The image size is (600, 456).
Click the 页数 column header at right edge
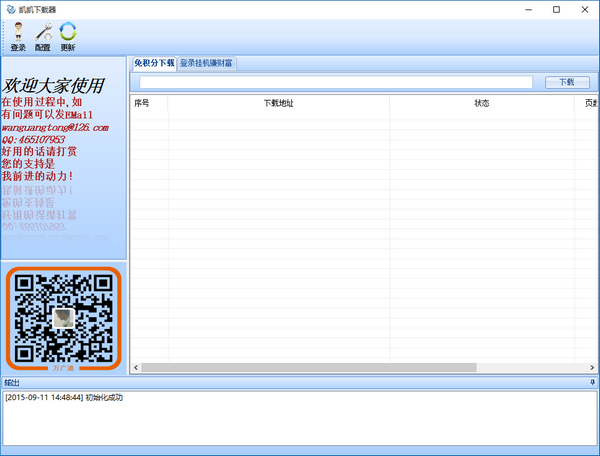(x=587, y=103)
